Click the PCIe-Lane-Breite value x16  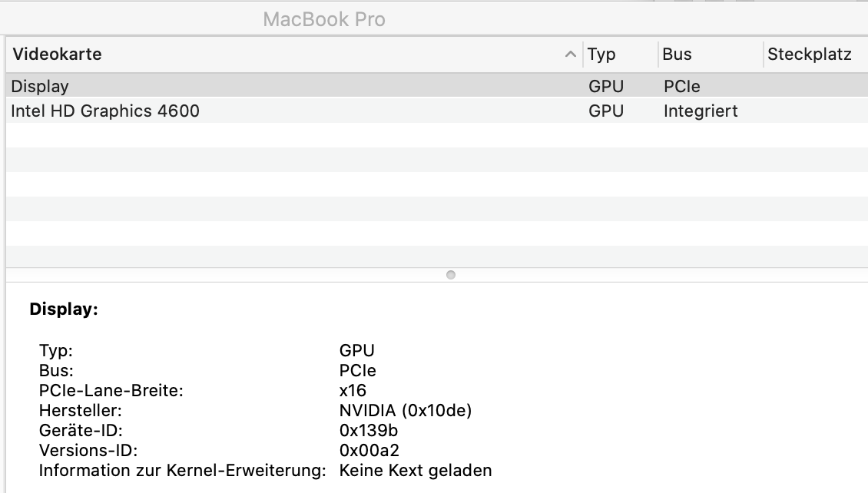(x=353, y=391)
